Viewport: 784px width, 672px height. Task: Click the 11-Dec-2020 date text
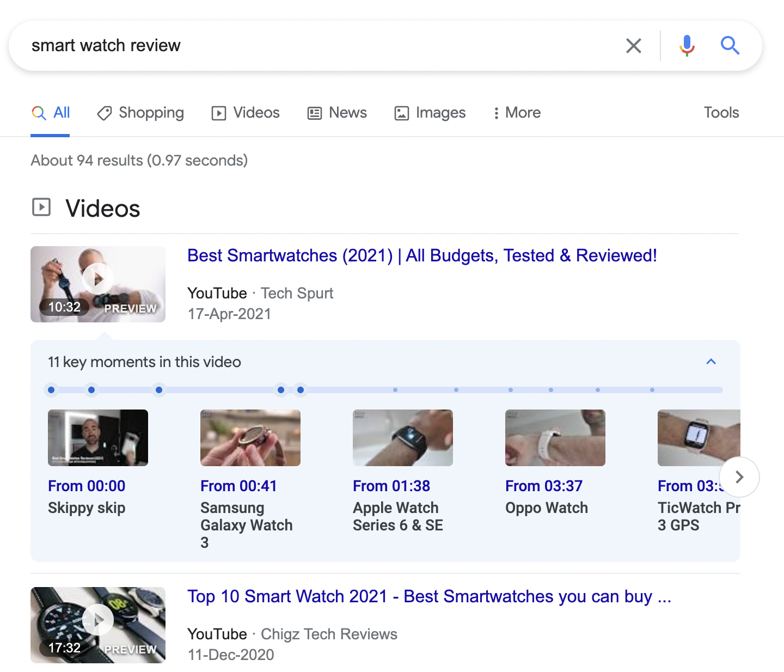coord(231,655)
